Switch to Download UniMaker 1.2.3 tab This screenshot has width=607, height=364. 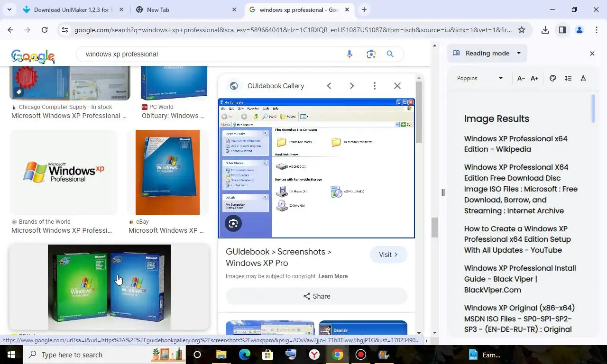click(73, 9)
